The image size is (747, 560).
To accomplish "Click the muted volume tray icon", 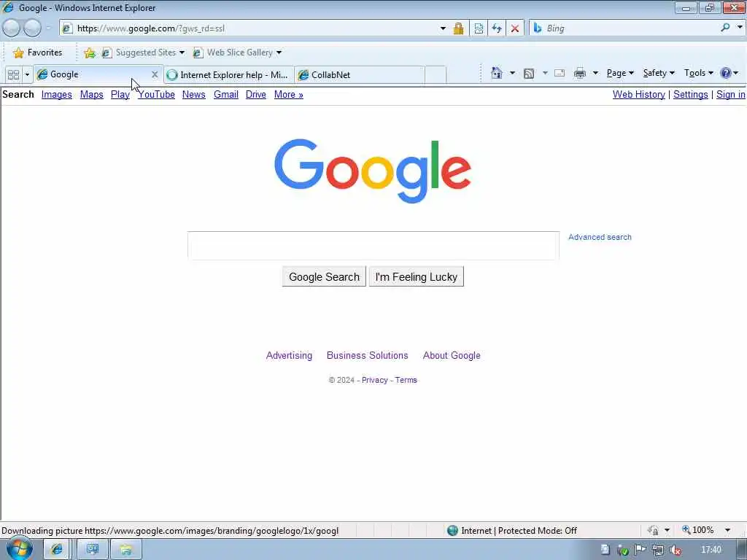I will [x=676, y=550].
